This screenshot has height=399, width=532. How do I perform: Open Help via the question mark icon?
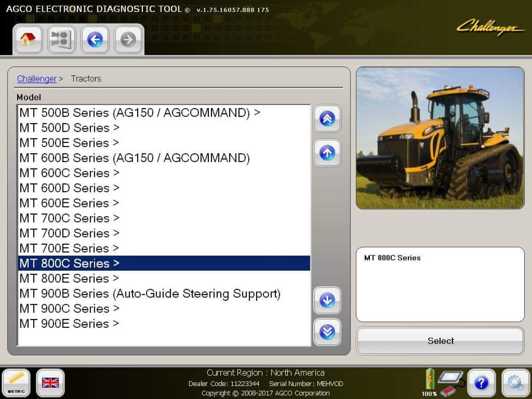(481, 383)
